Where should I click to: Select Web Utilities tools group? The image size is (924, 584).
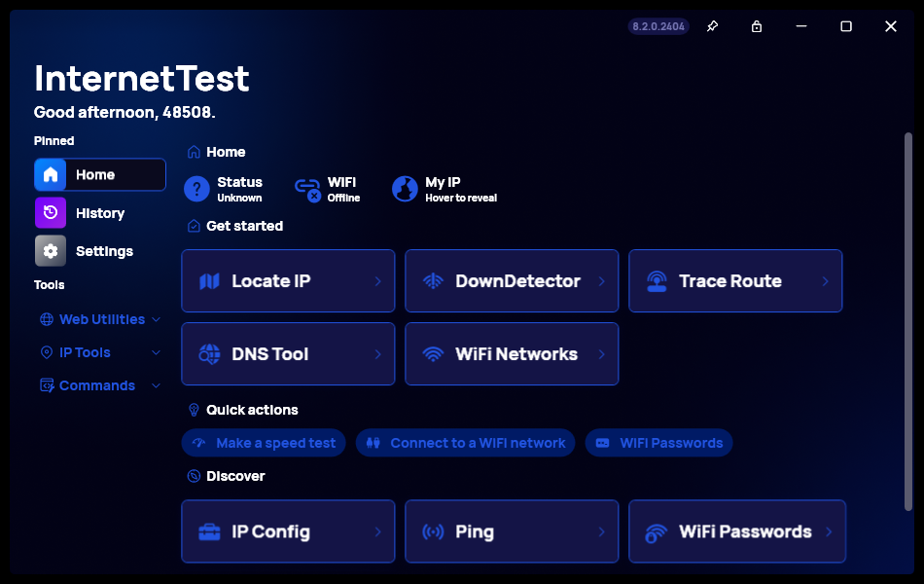(100, 319)
